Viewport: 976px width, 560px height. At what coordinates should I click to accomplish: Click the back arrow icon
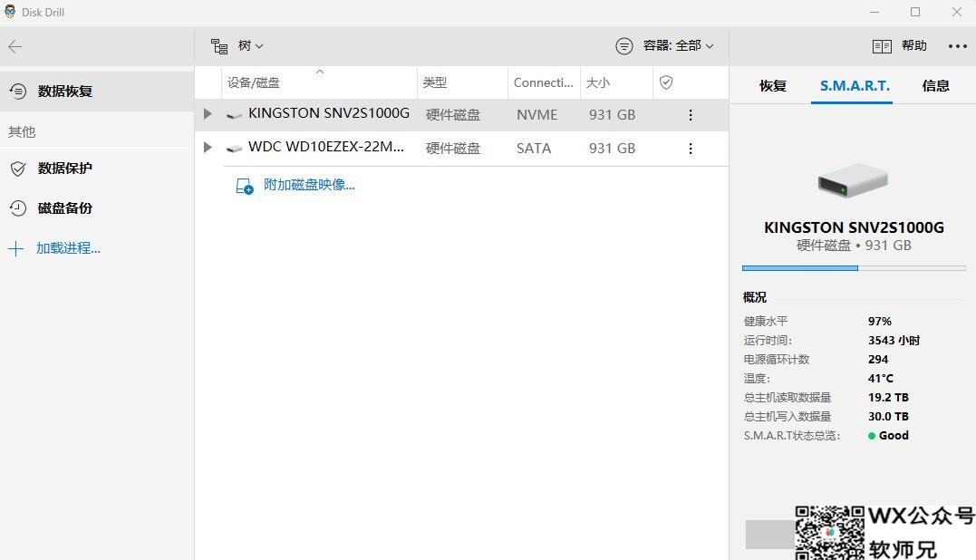tap(14, 47)
